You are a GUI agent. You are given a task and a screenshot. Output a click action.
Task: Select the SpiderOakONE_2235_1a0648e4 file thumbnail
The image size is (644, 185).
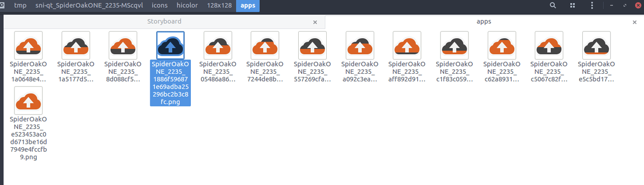[x=28, y=45]
